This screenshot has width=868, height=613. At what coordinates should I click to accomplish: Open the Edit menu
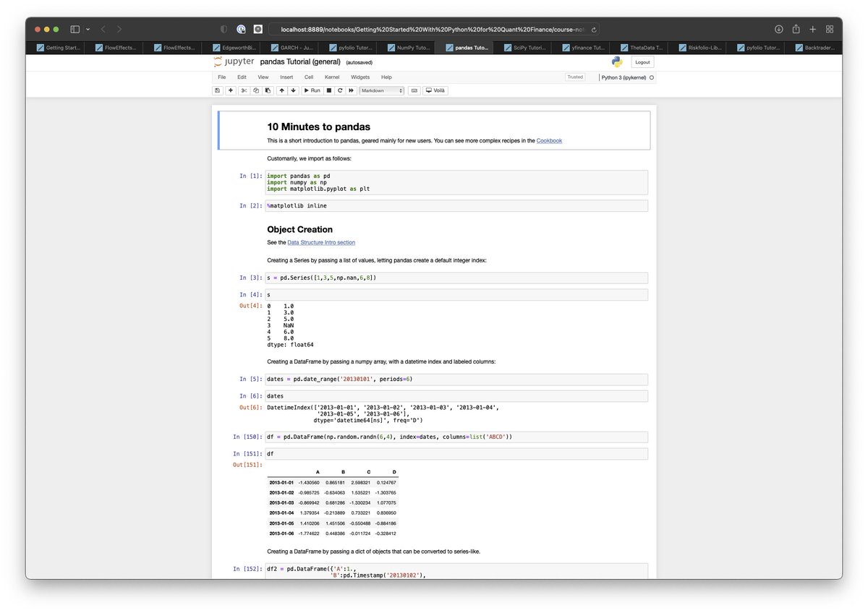pos(242,77)
